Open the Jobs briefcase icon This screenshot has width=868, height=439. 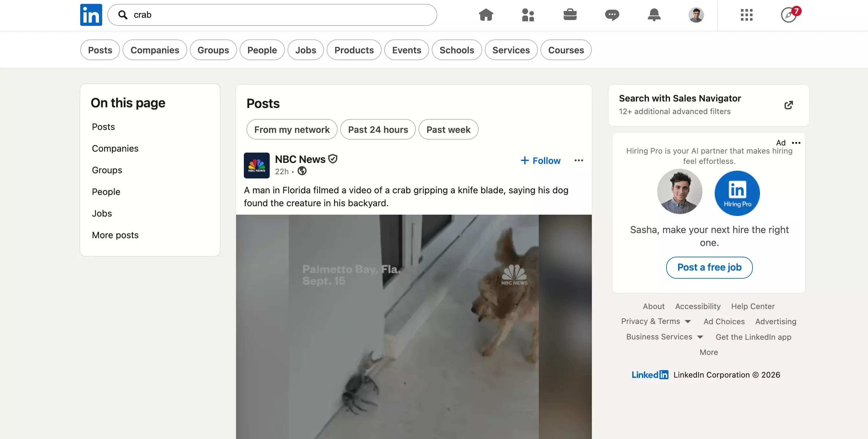[570, 15]
